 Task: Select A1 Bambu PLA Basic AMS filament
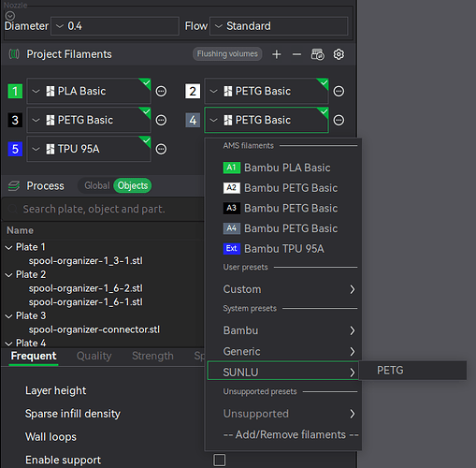282,168
